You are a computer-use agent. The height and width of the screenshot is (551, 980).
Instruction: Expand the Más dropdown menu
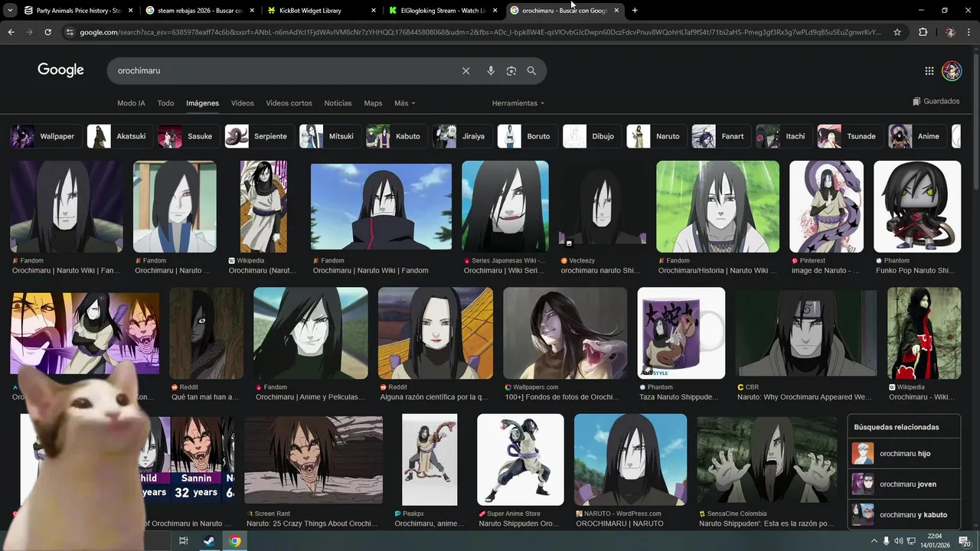(405, 103)
